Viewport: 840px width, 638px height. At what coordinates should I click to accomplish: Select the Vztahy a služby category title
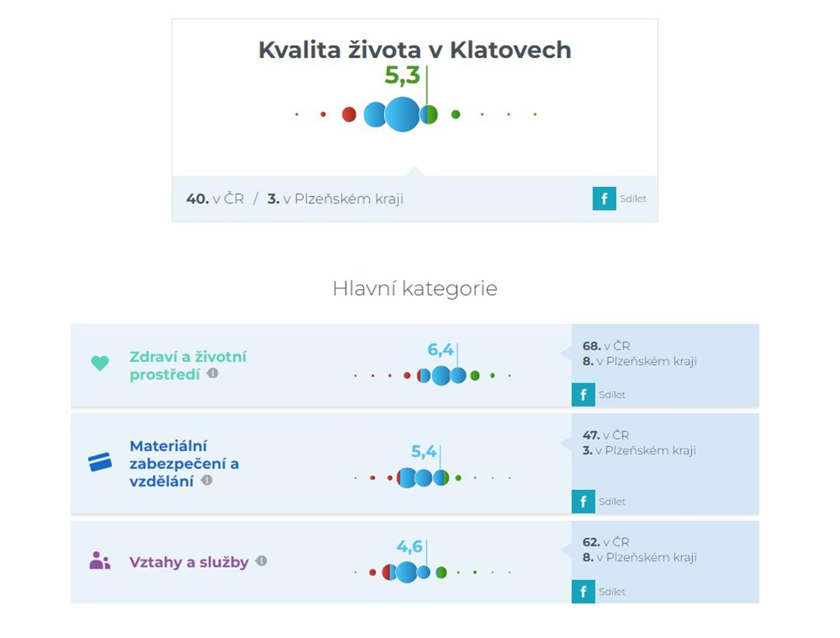pyautogui.click(x=189, y=562)
